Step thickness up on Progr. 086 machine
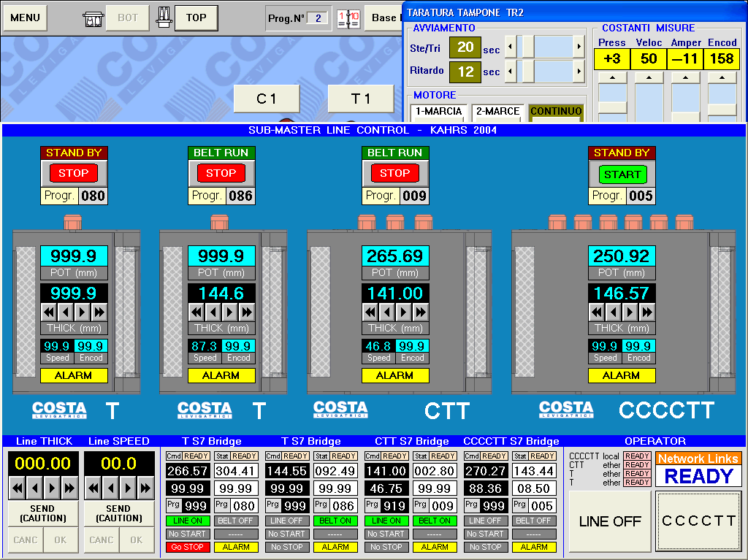Viewport: 748px width, 560px height. (229, 312)
